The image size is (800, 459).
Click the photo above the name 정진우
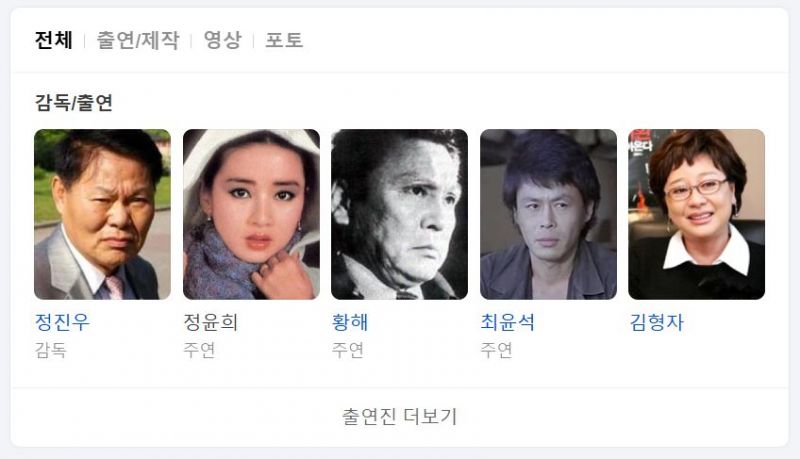coord(103,214)
